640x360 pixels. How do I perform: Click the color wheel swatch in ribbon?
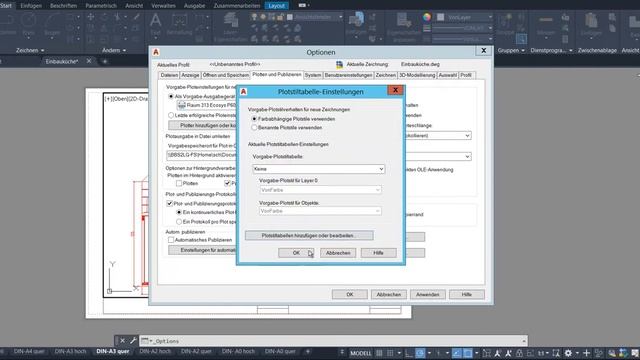(427, 17)
